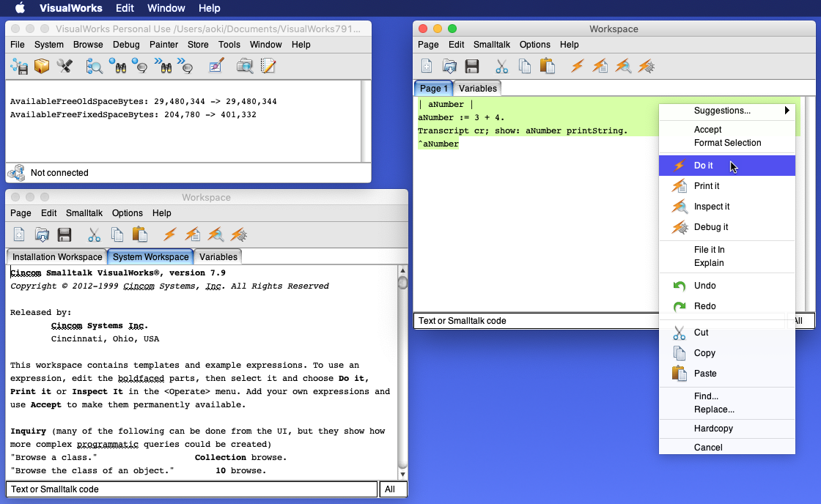This screenshot has width=821, height=504.
Task: Click the Inspect it icon in Page 1 Workspace toolbar
Action: (x=623, y=67)
